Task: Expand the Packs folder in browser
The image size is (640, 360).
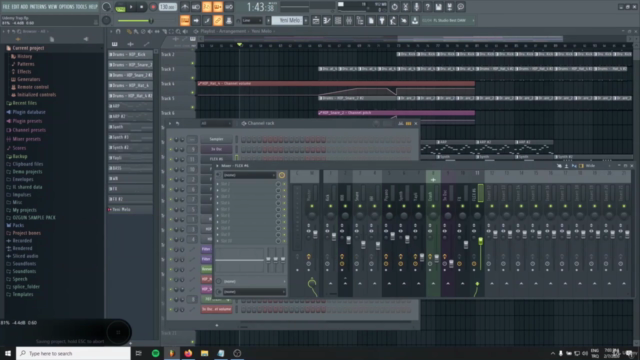Action: point(18,225)
